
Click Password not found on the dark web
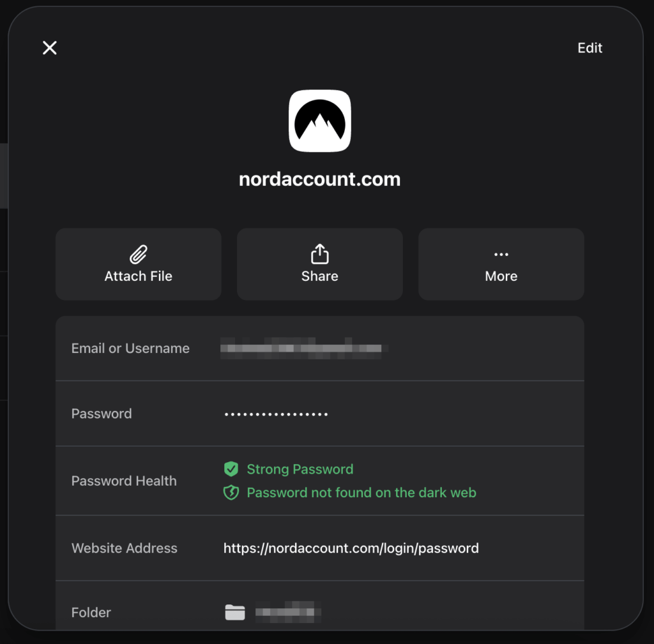361,493
